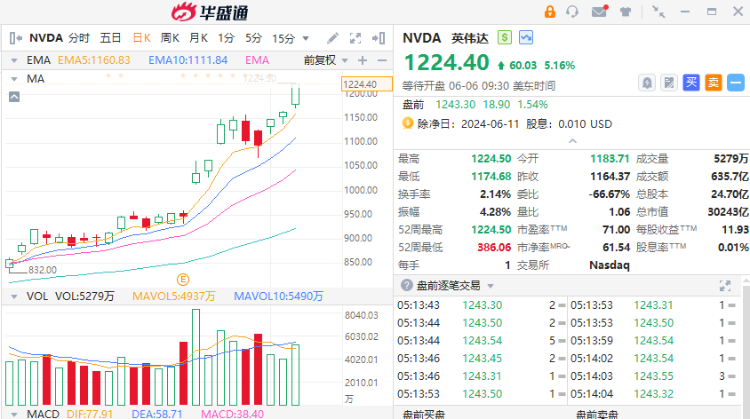
Task: Click the 盘前卖盘 header
Action: tap(597, 414)
